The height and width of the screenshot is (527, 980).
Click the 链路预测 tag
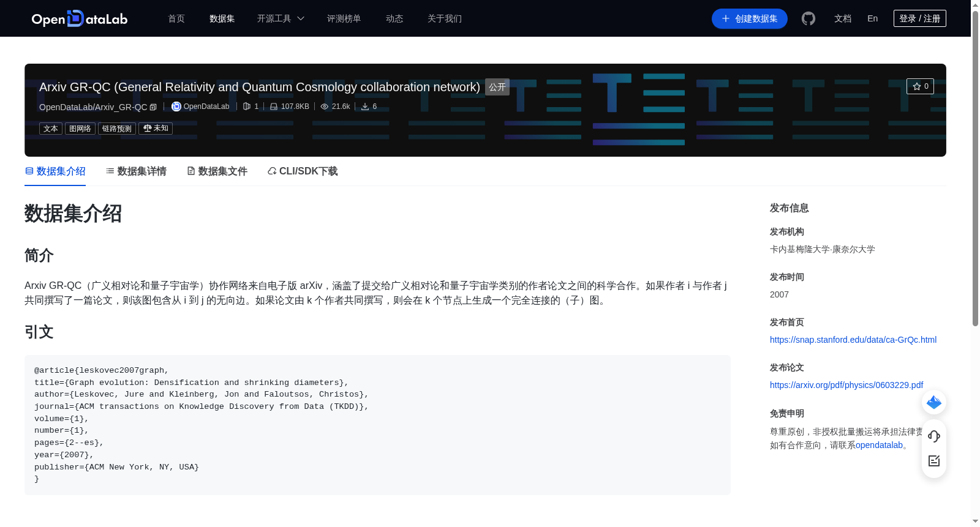click(x=117, y=129)
